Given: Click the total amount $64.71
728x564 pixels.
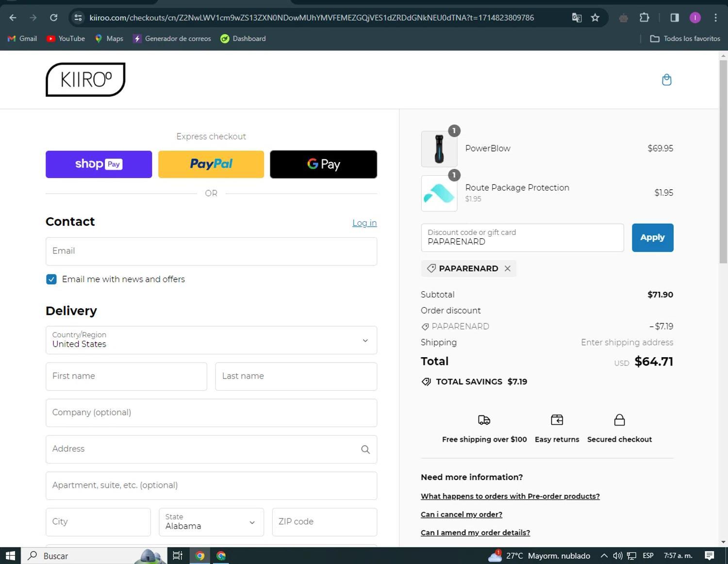Looking at the screenshot, I should (x=654, y=362).
